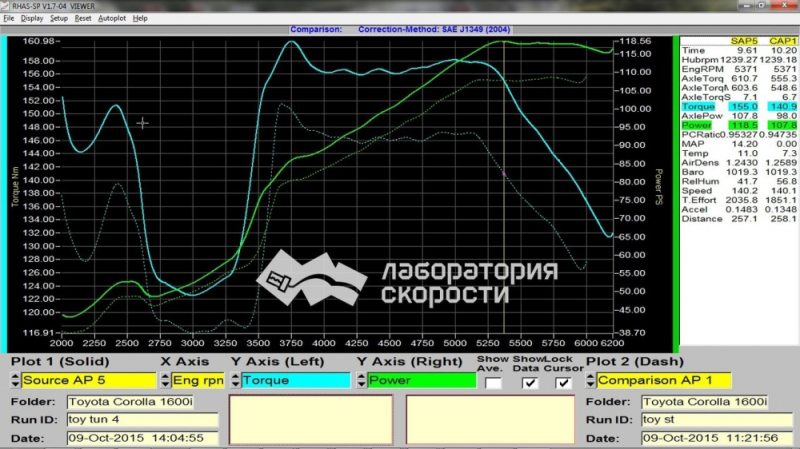Click the Plot 1 Run ID field 'toy tun 4'
Viewport: 800px width, 449px height.
pos(142,420)
